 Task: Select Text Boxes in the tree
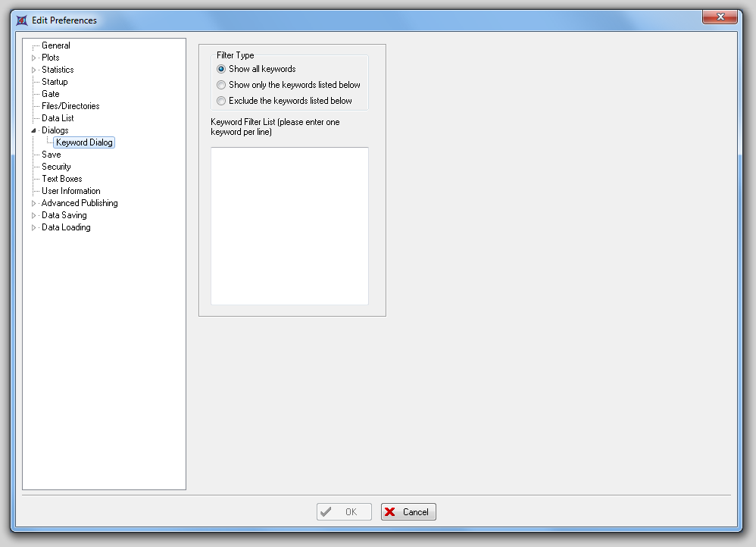tap(62, 179)
